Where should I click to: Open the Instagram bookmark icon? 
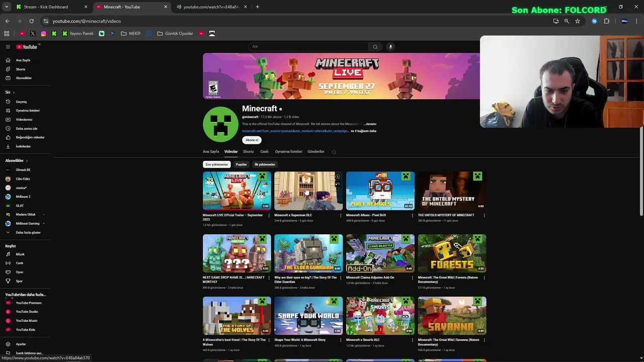44,34
